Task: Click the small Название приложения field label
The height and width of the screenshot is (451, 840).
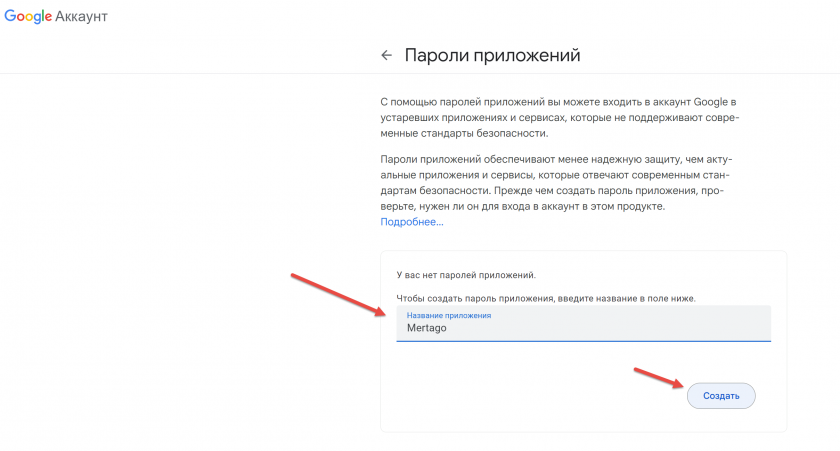Action: click(448, 316)
